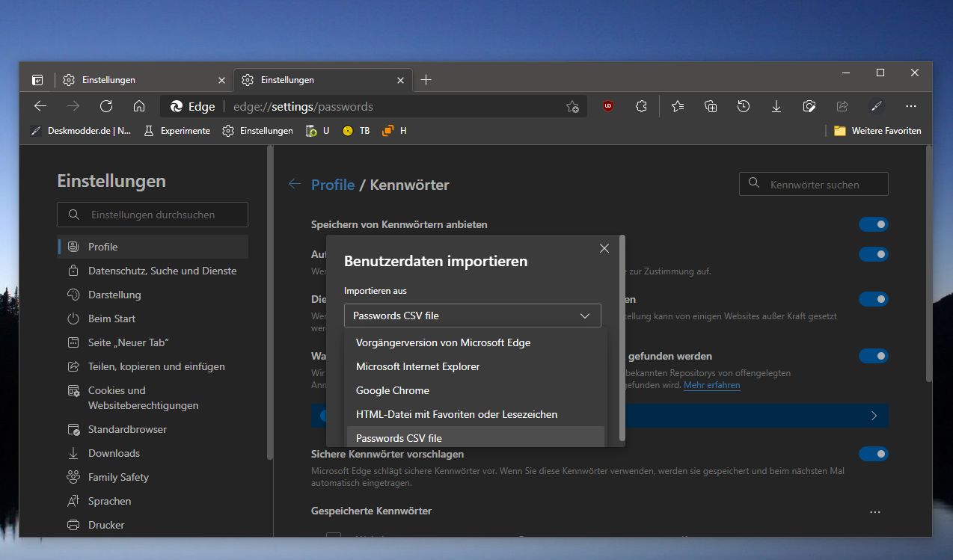The width and height of the screenshot is (953, 560).
Task: Open Seite „Neuer Tab“ settings
Action: (x=153, y=342)
